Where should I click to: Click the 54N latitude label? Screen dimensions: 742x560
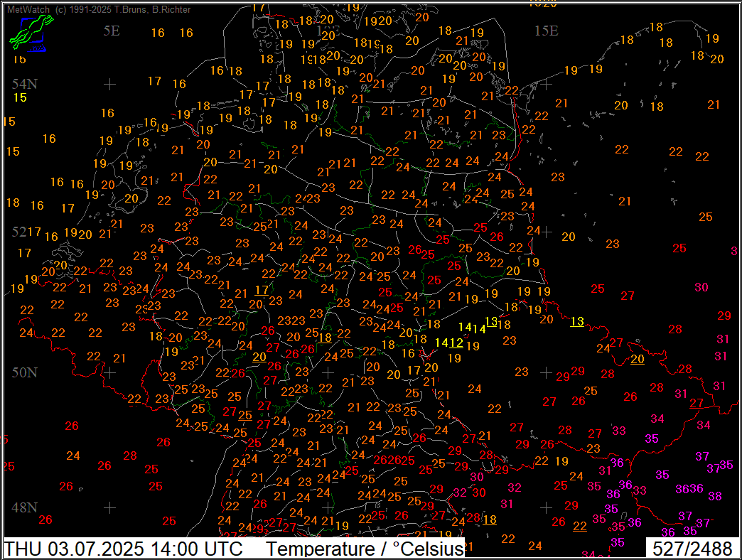point(25,84)
